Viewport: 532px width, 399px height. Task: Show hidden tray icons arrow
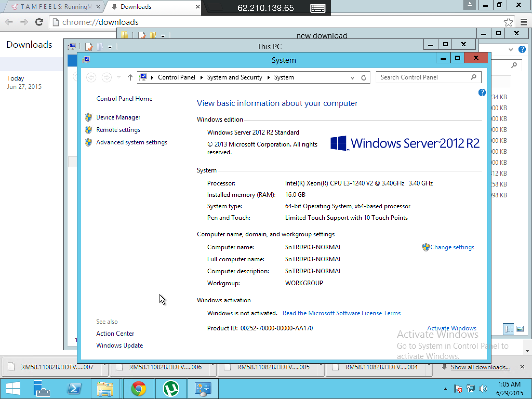tap(445, 389)
